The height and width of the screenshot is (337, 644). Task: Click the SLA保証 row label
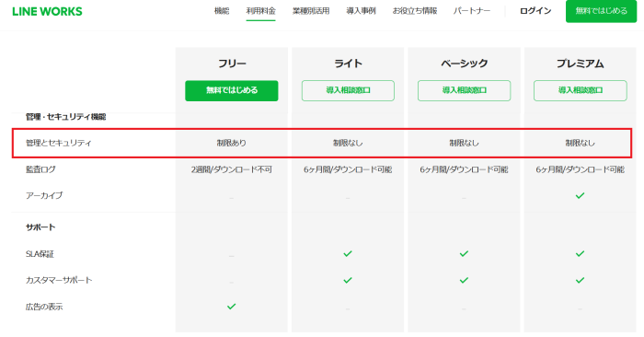tap(40, 254)
